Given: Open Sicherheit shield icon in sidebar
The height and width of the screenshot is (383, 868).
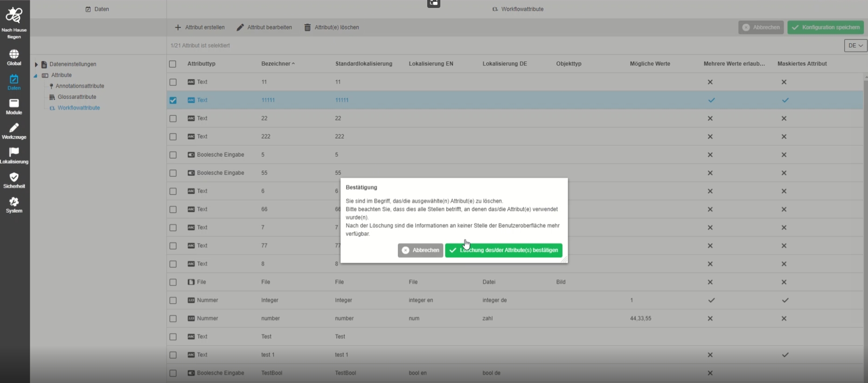Looking at the screenshot, I should click(x=14, y=180).
